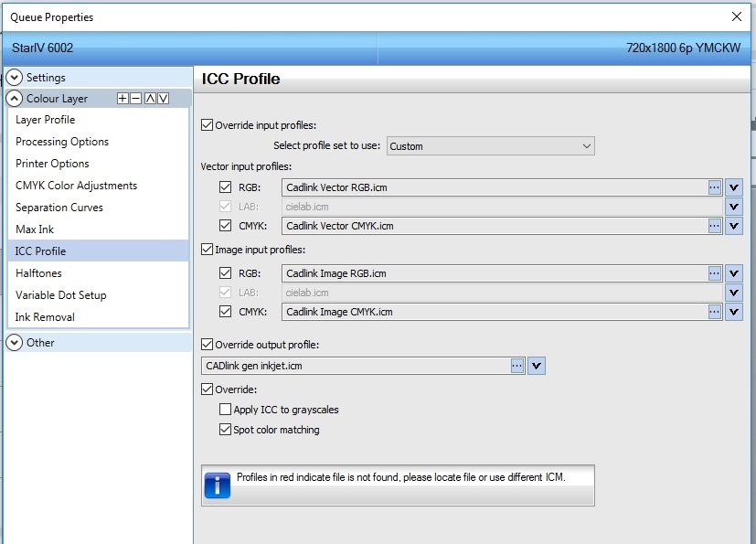Uncheck Vector RGB profile checkbox
The width and height of the screenshot is (756, 544).
225,187
